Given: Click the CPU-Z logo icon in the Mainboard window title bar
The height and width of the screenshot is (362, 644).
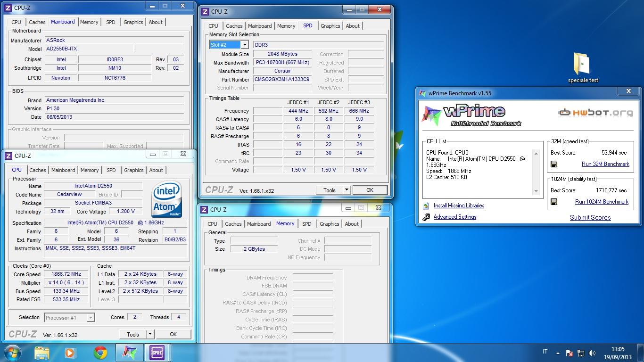Looking at the screenshot, I should click(x=8, y=8).
